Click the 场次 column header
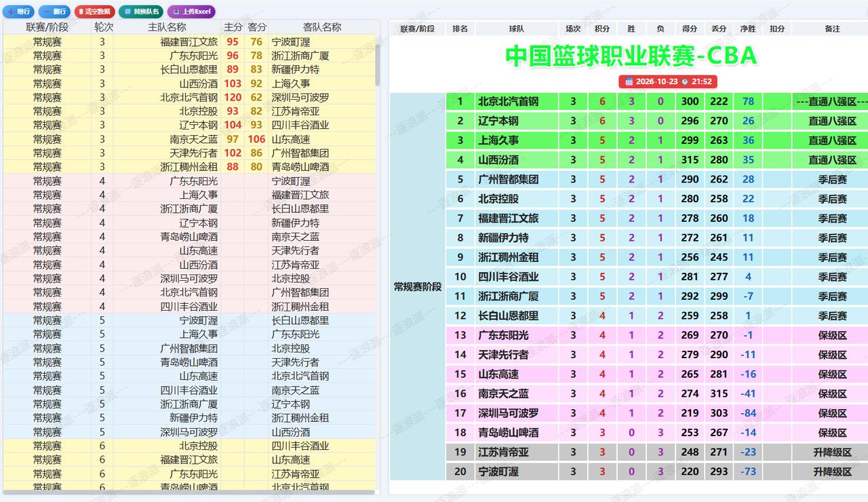 click(x=573, y=28)
